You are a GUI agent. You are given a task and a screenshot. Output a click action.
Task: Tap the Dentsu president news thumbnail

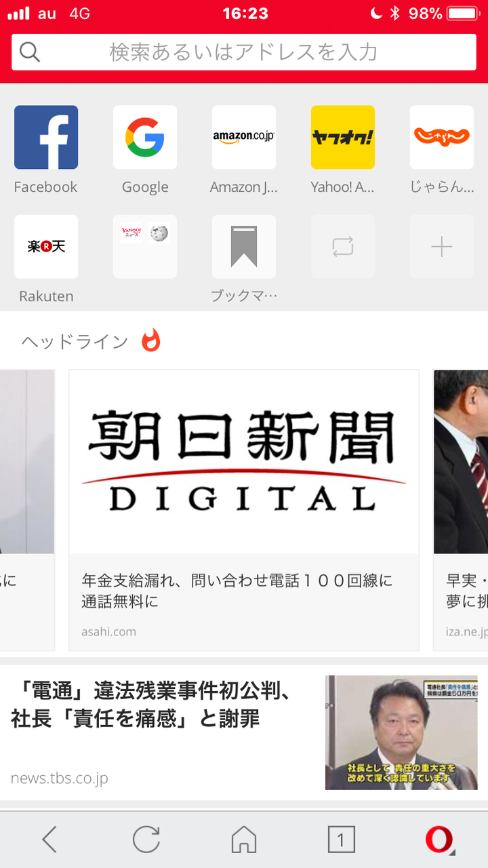[401, 732]
